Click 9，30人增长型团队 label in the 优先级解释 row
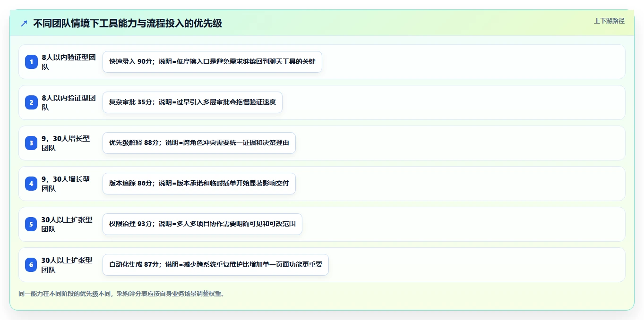The width and height of the screenshot is (644, 320). coord(66,143)
